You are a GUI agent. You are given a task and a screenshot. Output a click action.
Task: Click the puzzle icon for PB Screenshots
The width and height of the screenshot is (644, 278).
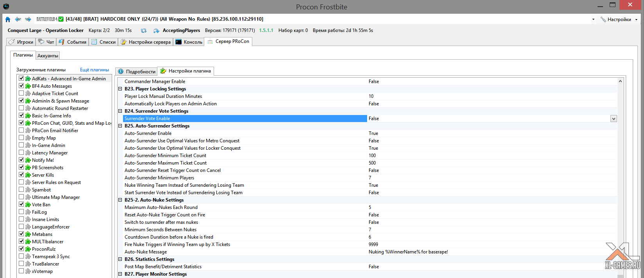click(x=28, y=168)
